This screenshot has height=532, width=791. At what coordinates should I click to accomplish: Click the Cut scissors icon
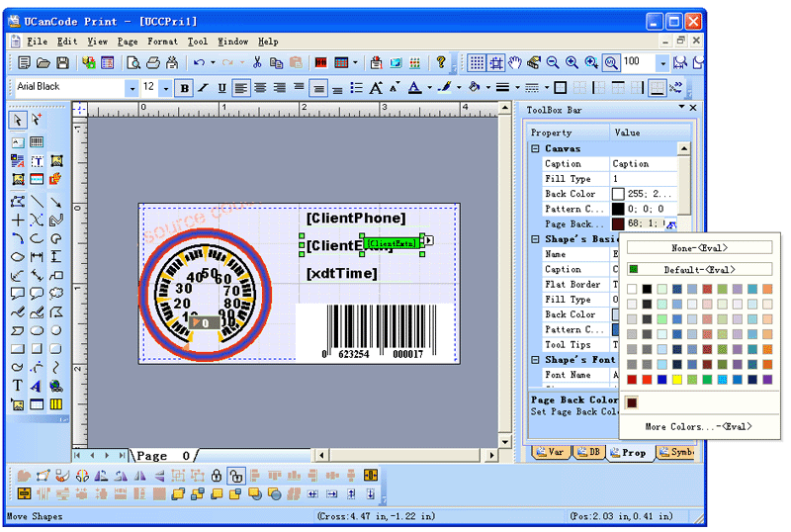257,62
